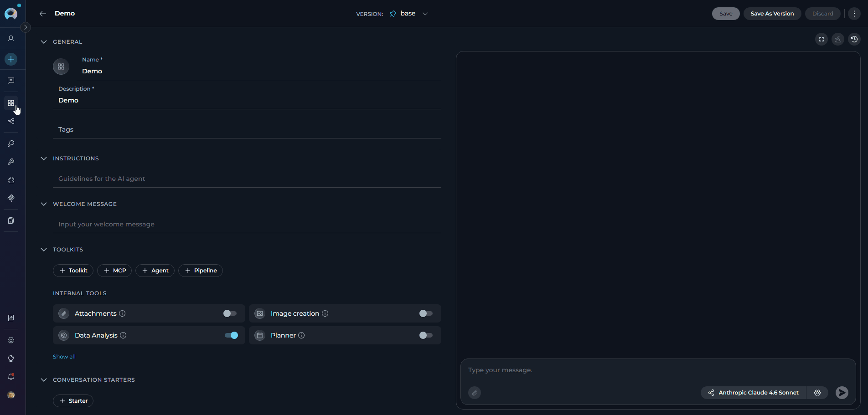
Task: Open the pipelines flow icon
Action: (x=11, y=121)
